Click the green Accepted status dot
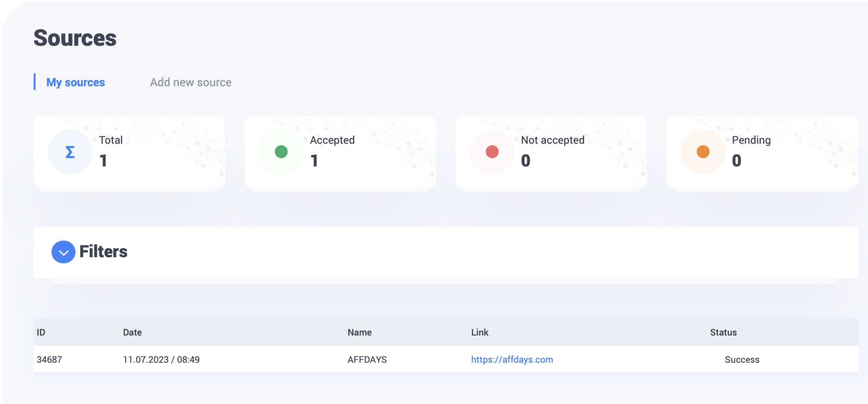The height and width of the screenshot is (404, 868). pos(281,152)
